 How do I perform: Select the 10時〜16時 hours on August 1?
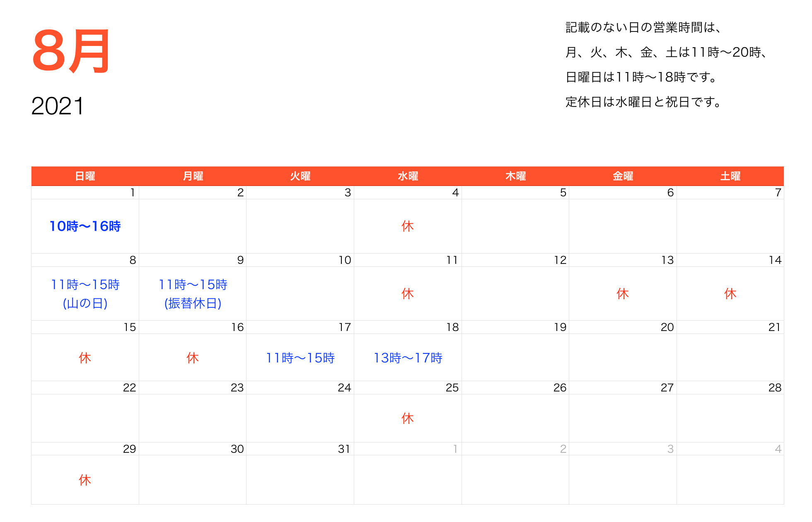85,226
